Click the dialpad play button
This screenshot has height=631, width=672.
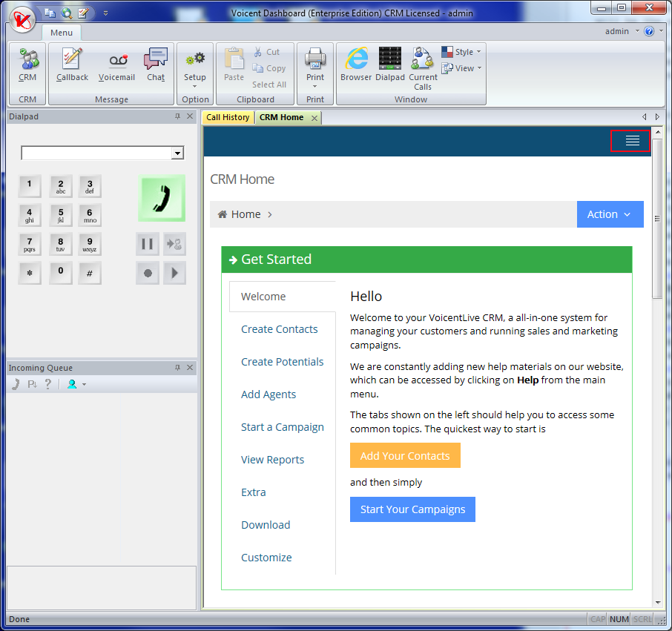(174, 273)
